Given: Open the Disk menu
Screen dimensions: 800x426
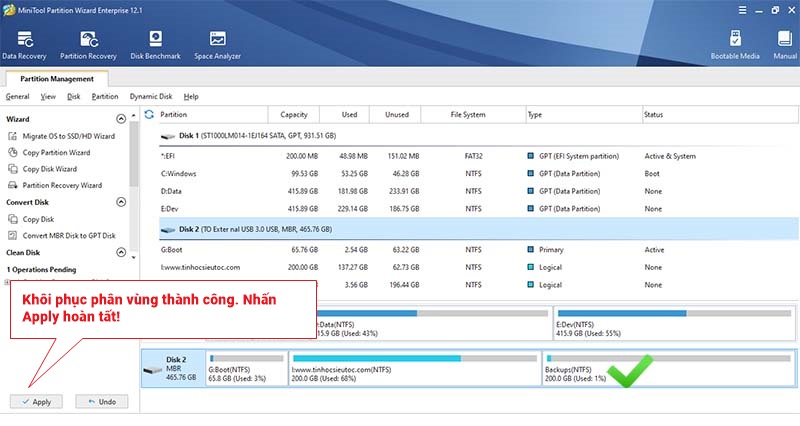Looking at the screenshot, I should pyautogui.click(x=73, y=96).
